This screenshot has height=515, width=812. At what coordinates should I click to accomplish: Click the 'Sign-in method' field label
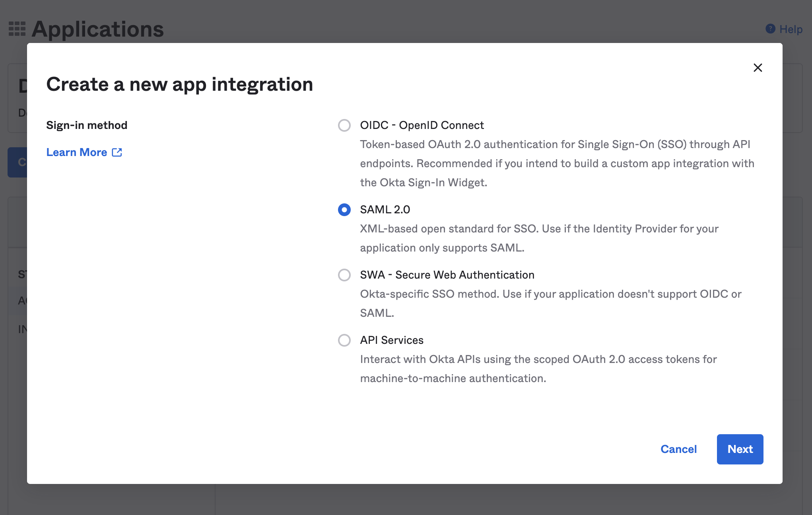87,125
